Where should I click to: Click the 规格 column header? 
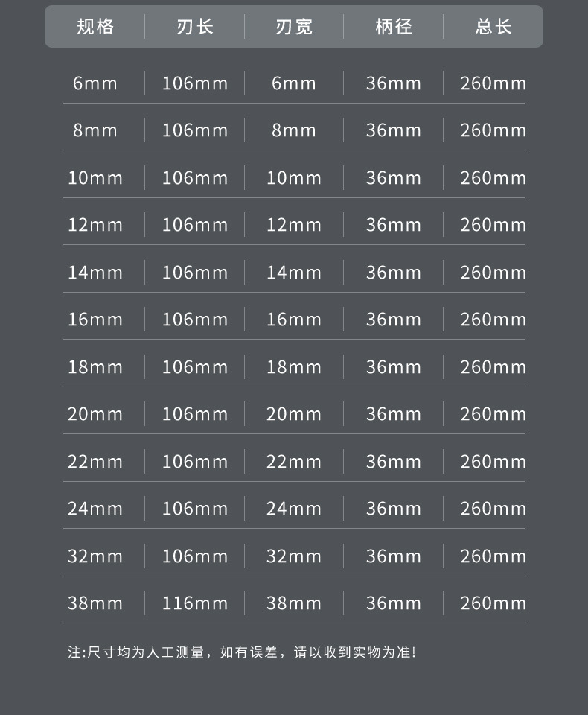(x=95, y=28)
